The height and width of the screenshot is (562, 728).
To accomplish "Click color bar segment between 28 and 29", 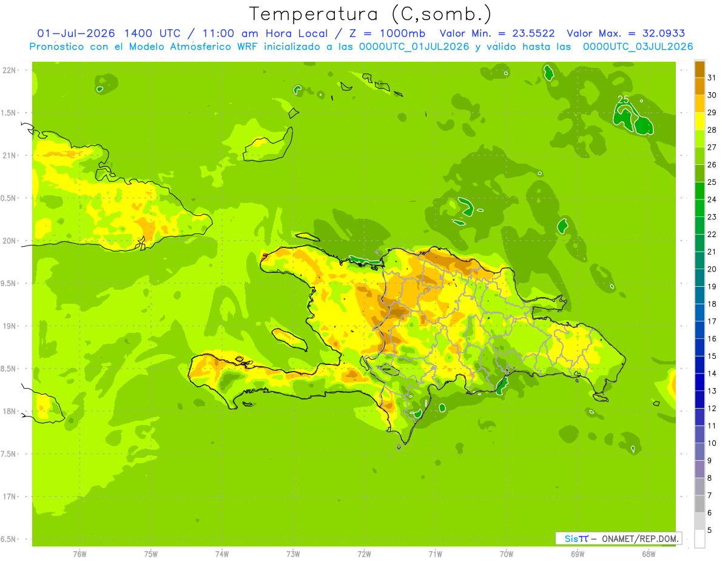I will point(699,121).
